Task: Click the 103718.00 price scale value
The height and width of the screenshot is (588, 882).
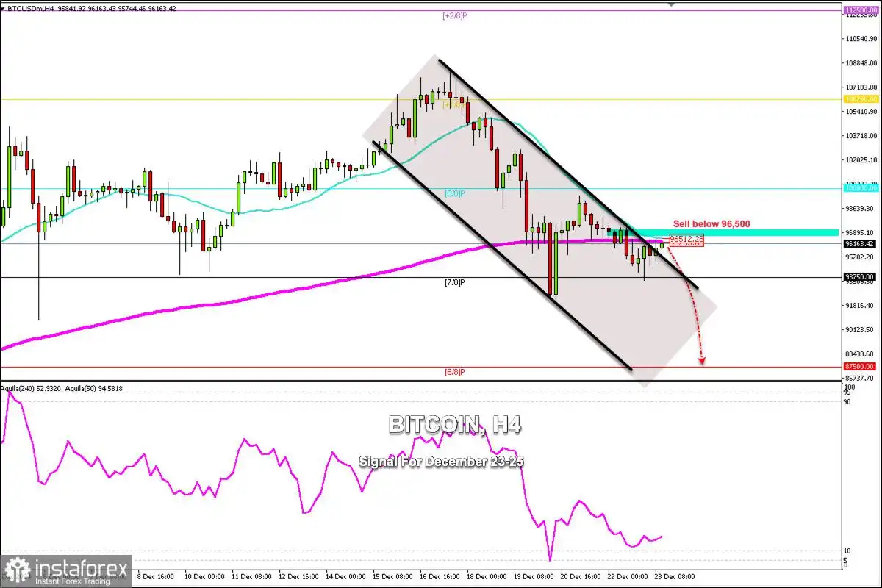Action: click(861, 135)
